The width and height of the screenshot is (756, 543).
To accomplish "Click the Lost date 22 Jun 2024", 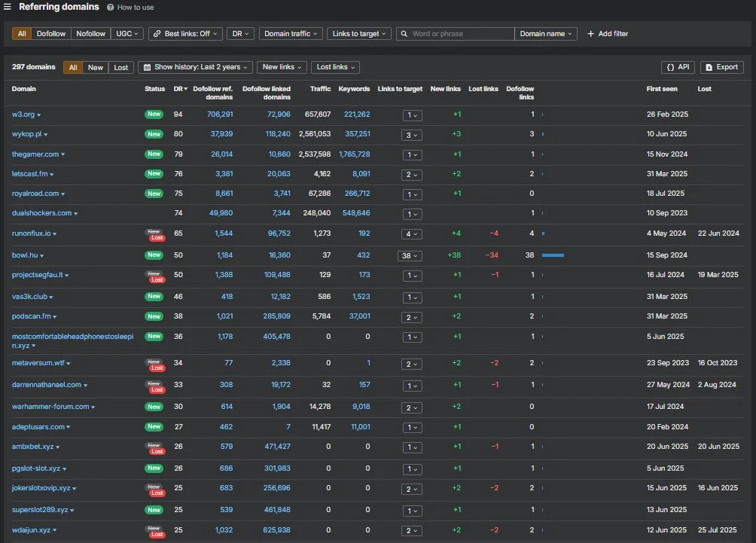I will [x=718, y=233].
